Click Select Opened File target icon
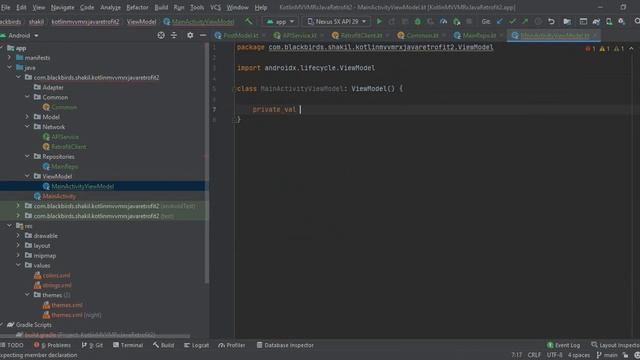This screenshot has height=360, width=640. click(x=161, y=36)
